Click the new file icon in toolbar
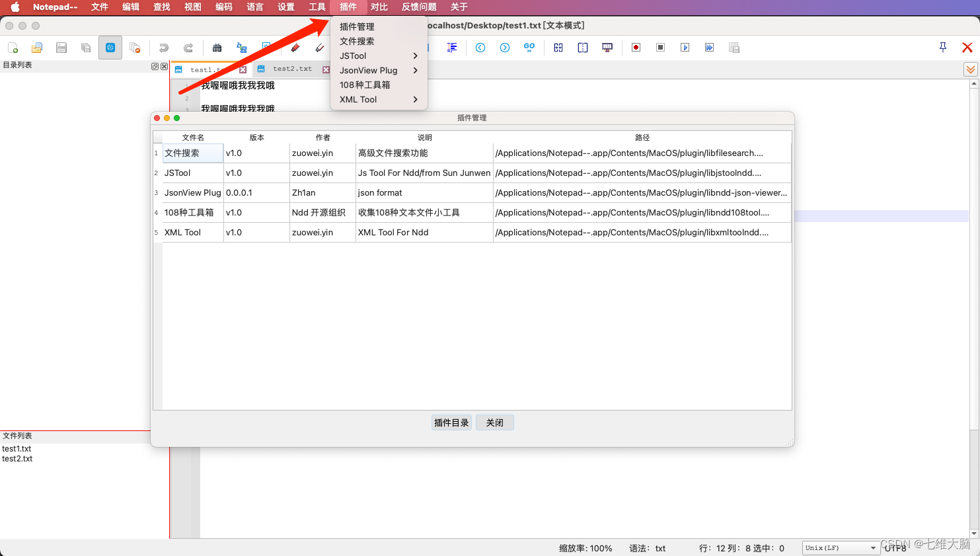The width and height of the screenshot is (980, 556). pyautogui.click(x=13, y=48)
